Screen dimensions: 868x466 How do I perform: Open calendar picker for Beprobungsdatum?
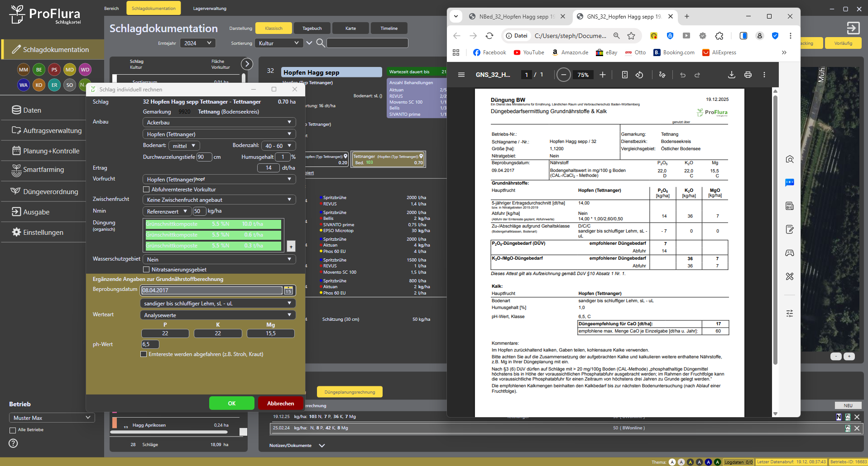point(288,290)
